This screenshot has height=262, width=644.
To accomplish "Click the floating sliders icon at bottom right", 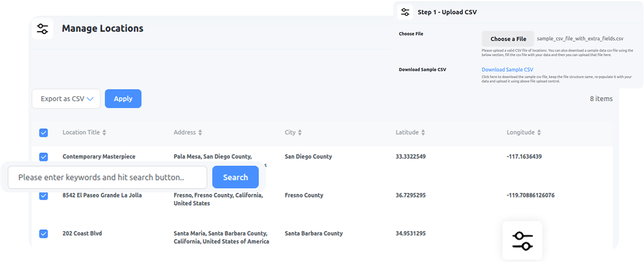I will (x=522, y=240).
